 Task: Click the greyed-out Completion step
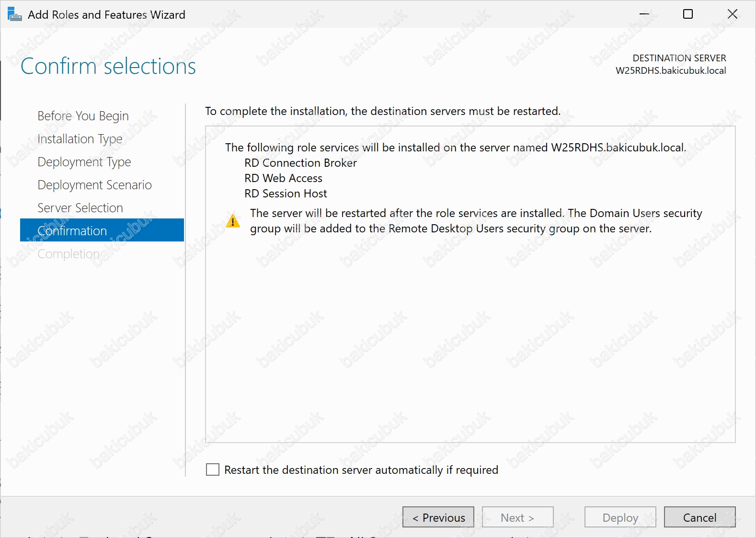click(69, 254)
